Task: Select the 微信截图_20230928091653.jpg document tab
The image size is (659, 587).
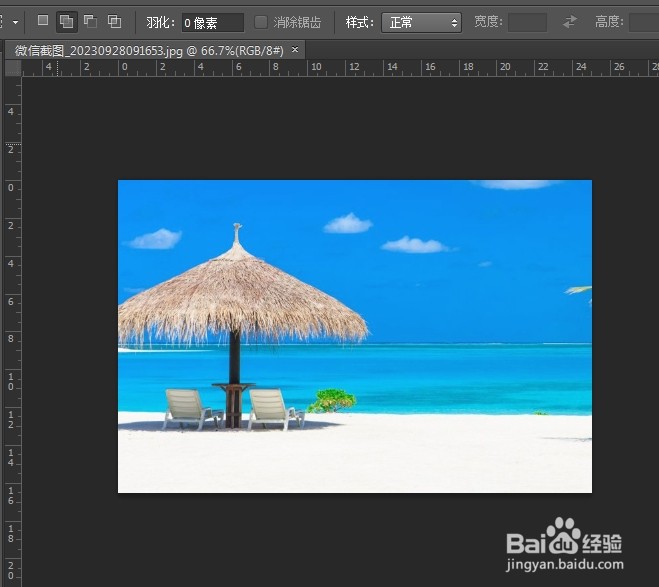Action: pos(155,51)
